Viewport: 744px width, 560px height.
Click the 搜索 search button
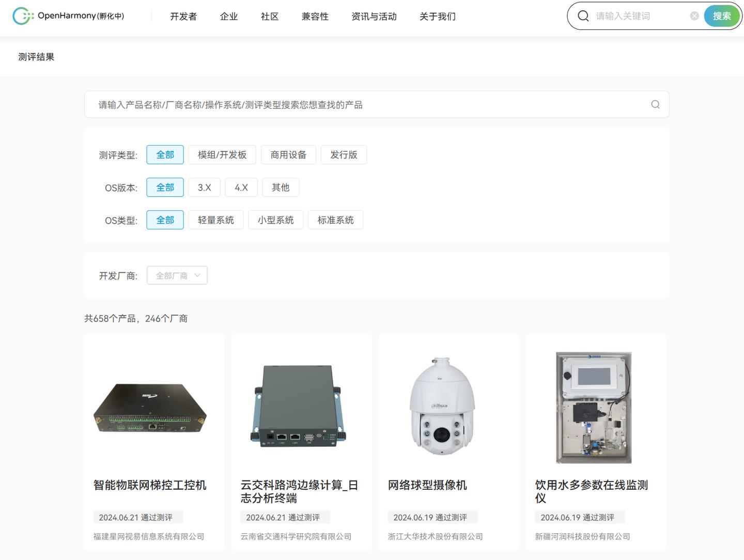[x=721, y=15]
